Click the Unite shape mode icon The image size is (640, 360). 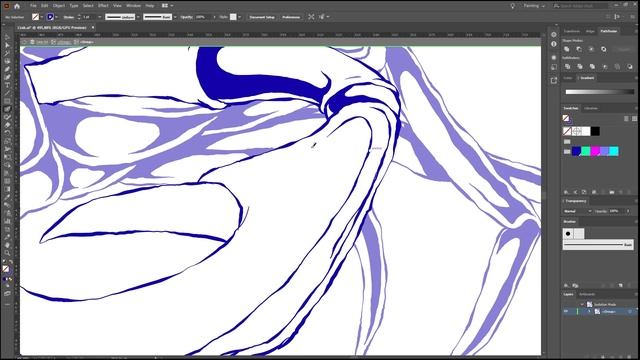coord(567,49)
